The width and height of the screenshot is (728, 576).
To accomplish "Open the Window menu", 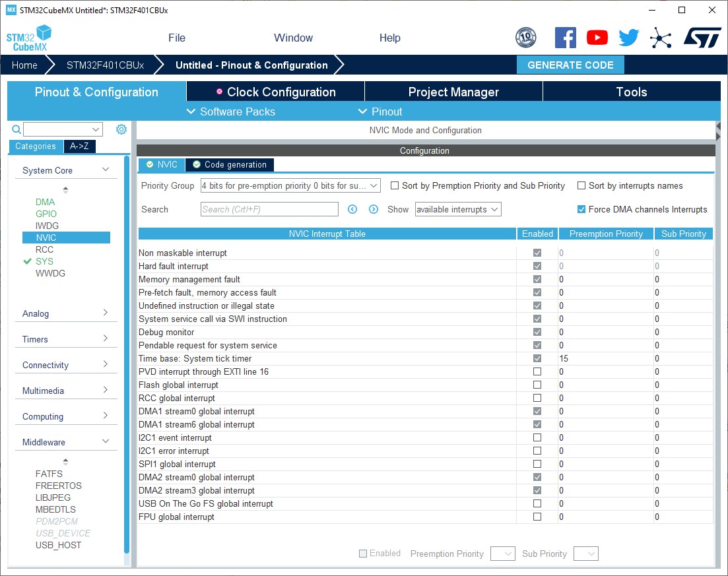I will coord(293,38).
